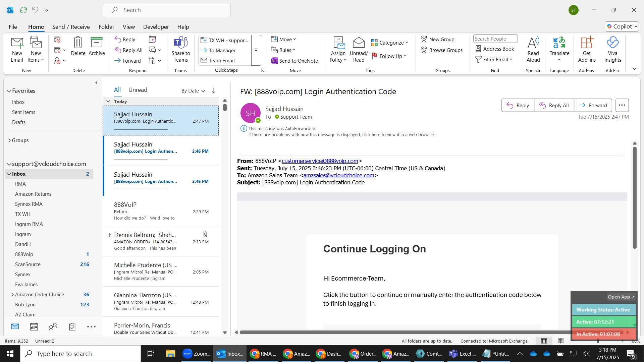Open the File menu
644x362 pixels.
coord(13,27)
